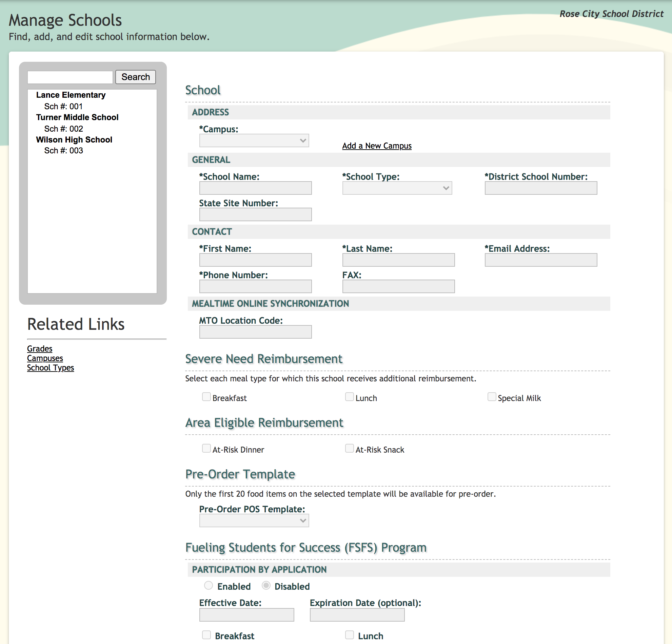Check Severe Need Breakfast checkbox
The width and height of the screenshot is (672, 644).
pos(206,397)
